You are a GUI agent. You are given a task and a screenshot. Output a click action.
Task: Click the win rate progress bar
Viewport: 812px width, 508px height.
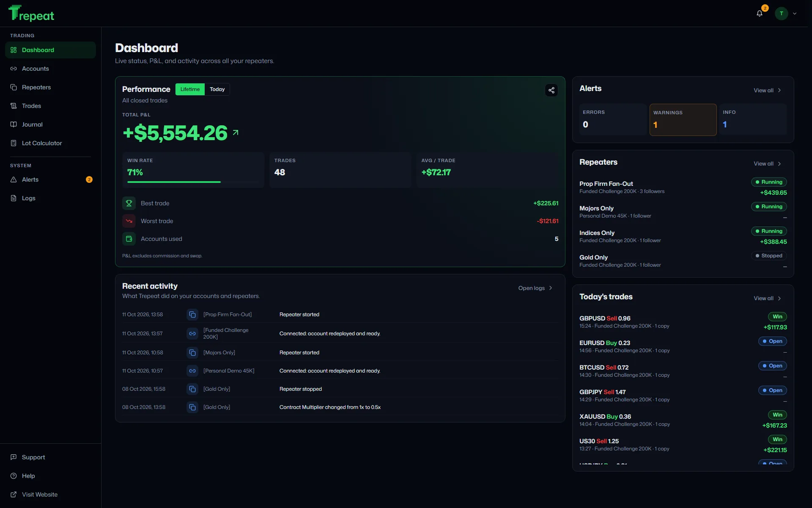click(193, 182)
